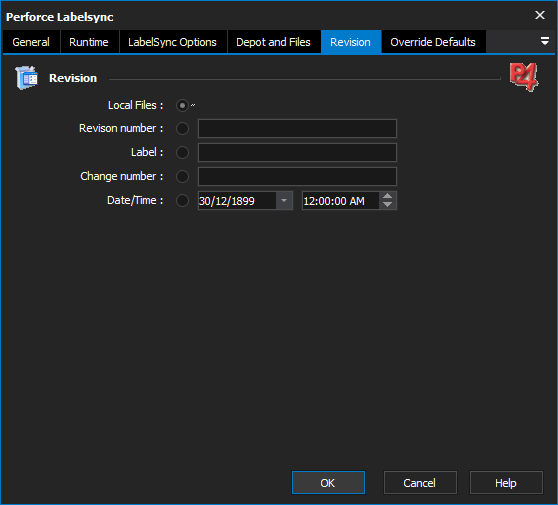Open the tab list dropdown arrow
Image resolution: width=558 pixels, height=505 pixels.
544,41
